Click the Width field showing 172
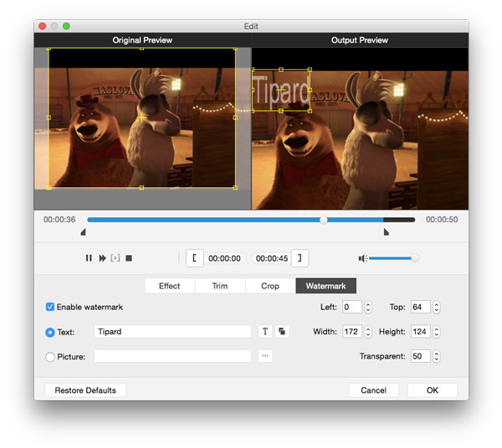The width and height of the screenshot is (502, 448). (x=352, y=332)
